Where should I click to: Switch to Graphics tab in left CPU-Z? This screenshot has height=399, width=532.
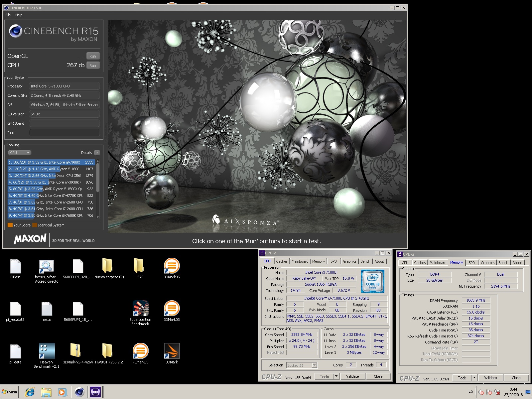[x=349, y=261]
